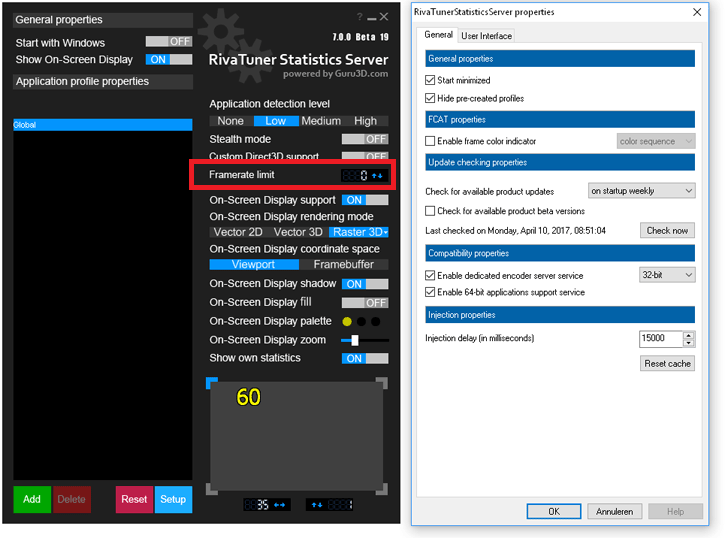Click the top-left corner anchor of OSD preview
The height and width of the screenshot is (538, 725).
pyautogui.click(x=211, y=383)
